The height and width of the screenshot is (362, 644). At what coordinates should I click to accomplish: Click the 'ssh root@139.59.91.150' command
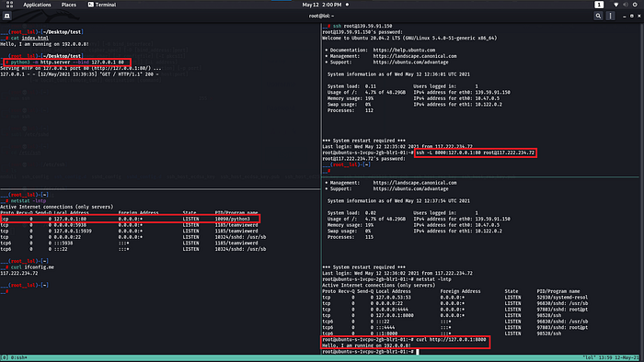362,26
